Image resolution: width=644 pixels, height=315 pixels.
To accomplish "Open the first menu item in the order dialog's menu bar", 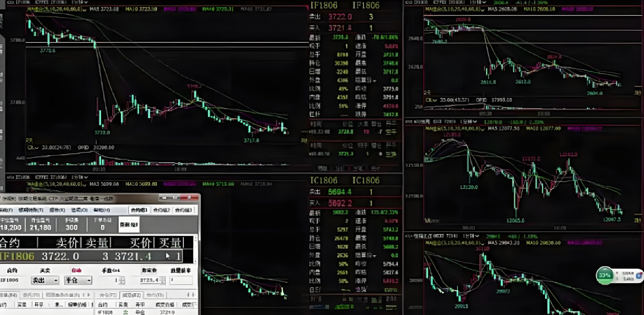I will coord(6,210).
